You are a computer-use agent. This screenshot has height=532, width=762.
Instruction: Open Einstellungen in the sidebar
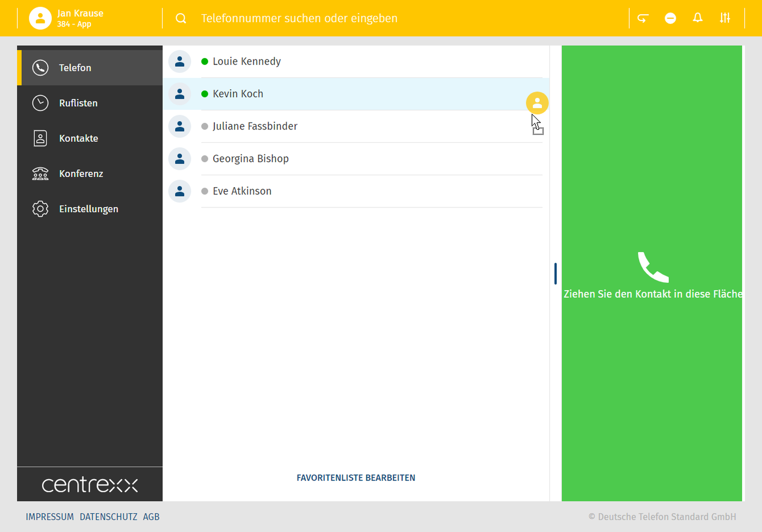[88, 209]
